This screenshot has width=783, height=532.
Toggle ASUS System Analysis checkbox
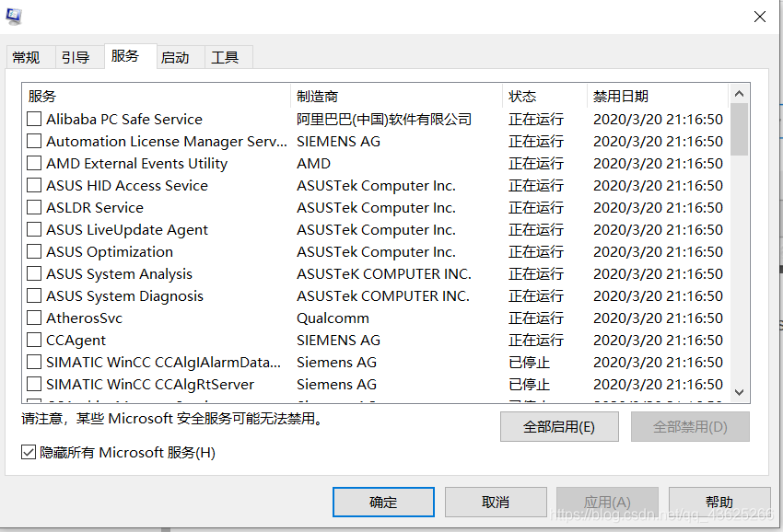(34, 273)
